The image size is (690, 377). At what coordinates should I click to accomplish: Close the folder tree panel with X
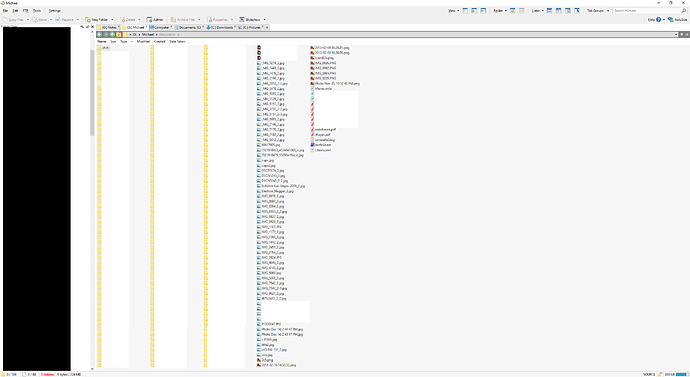(x=92, y=27)
